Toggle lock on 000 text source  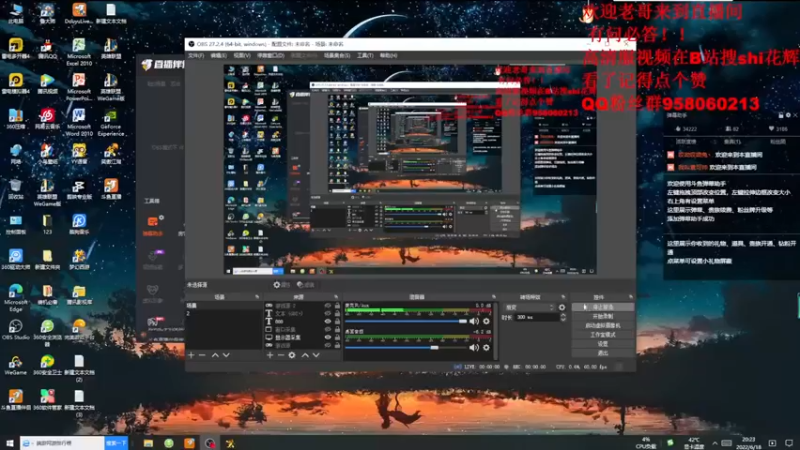coord(337,321)
